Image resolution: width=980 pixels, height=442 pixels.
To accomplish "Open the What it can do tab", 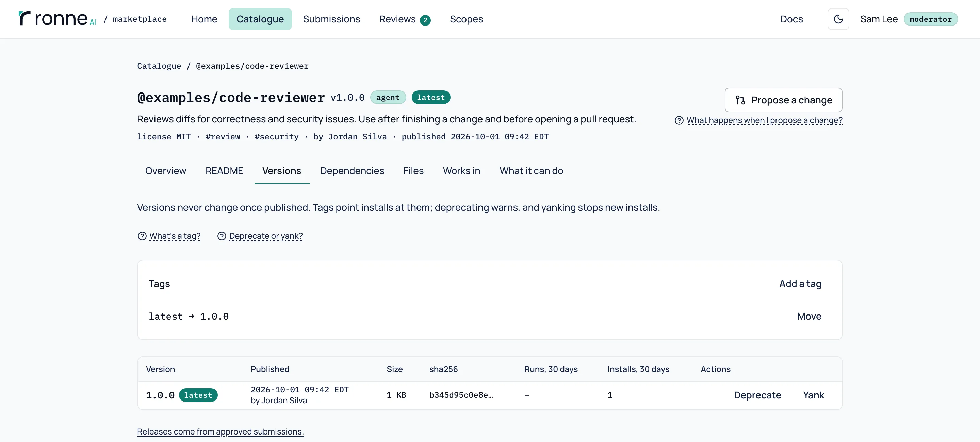I will (531, 171).
